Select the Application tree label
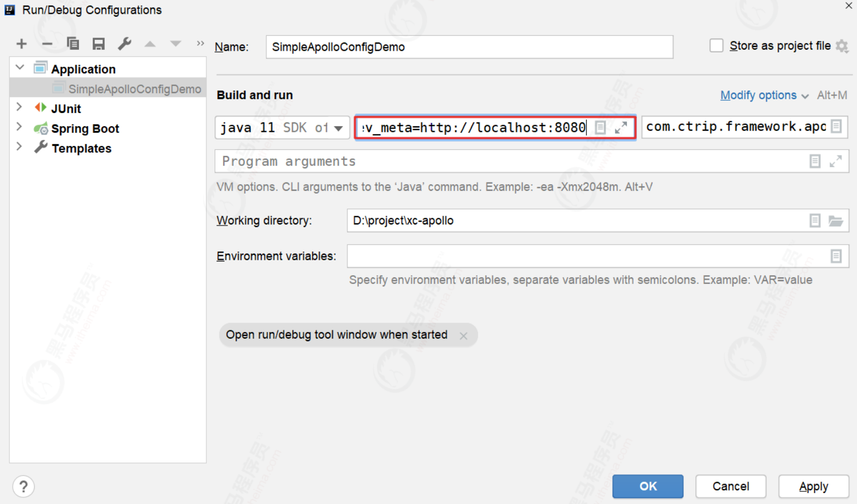Viewport: 857px width, 504px height. [83, 69]
